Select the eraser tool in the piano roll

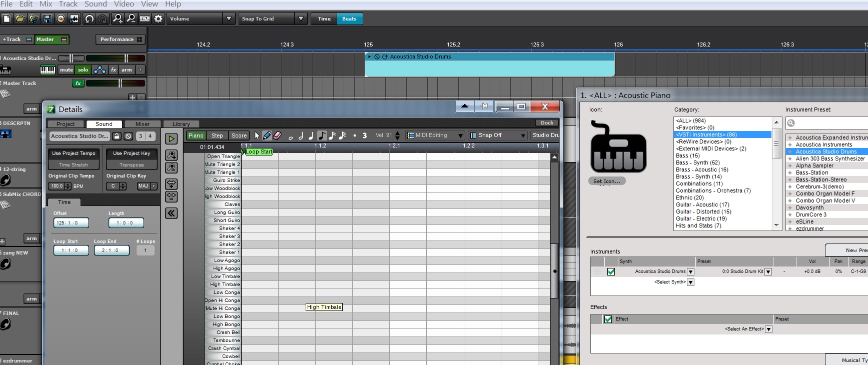277,135
